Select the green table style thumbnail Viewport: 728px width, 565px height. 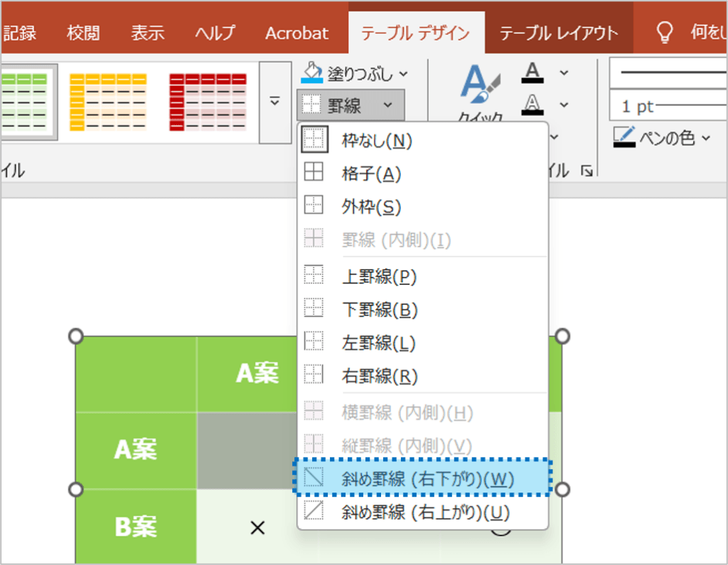click(x=28, y=102)
